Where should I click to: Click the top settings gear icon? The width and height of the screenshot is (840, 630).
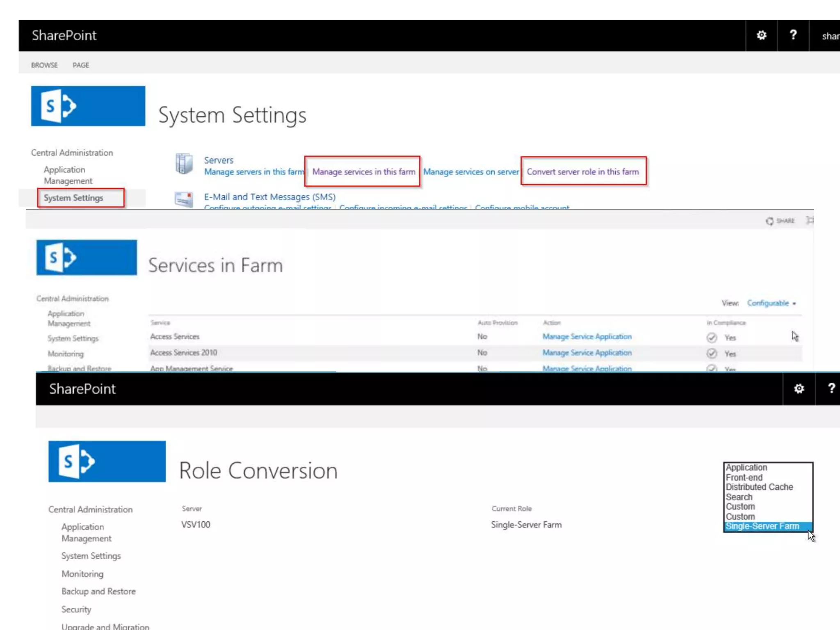tap(761, 35)
